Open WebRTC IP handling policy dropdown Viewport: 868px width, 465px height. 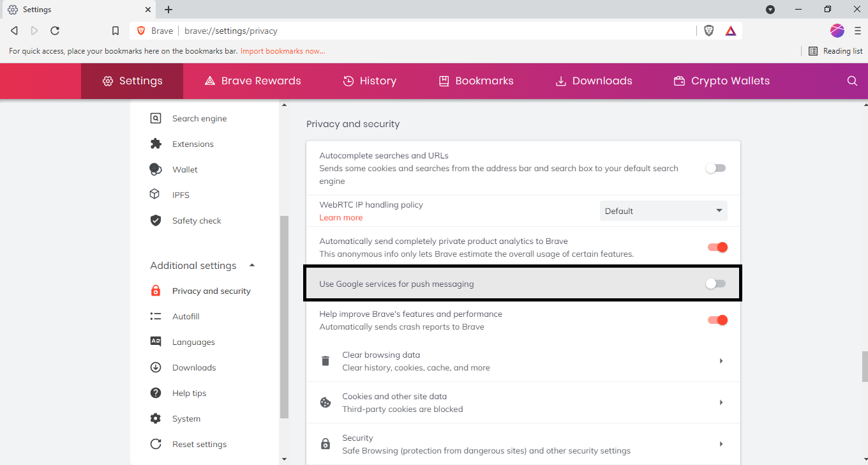click(663, 211)
